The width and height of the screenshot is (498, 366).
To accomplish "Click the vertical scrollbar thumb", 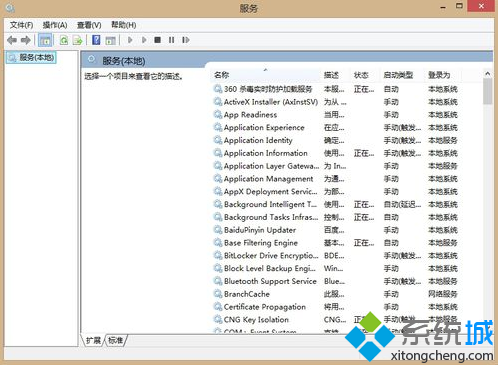I will [x=488, y=92].
